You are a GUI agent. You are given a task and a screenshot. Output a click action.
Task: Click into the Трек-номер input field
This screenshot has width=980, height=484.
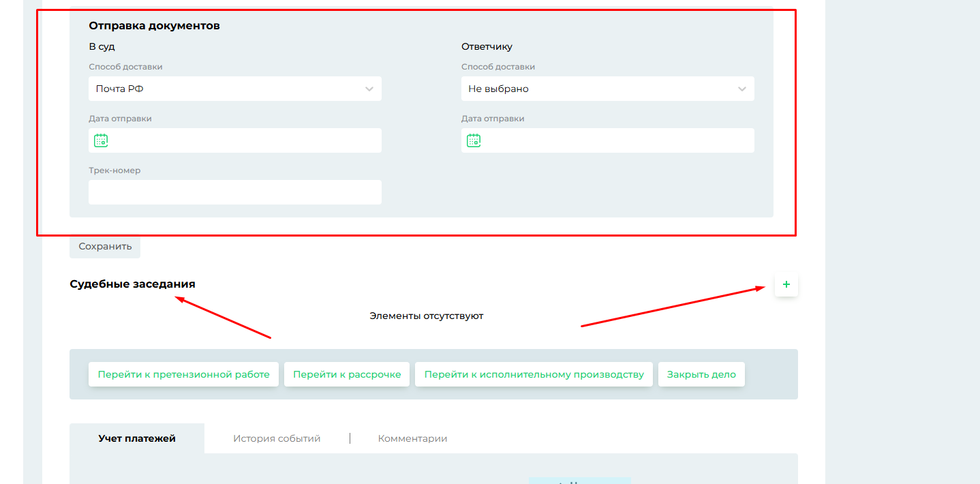point(235,192)
